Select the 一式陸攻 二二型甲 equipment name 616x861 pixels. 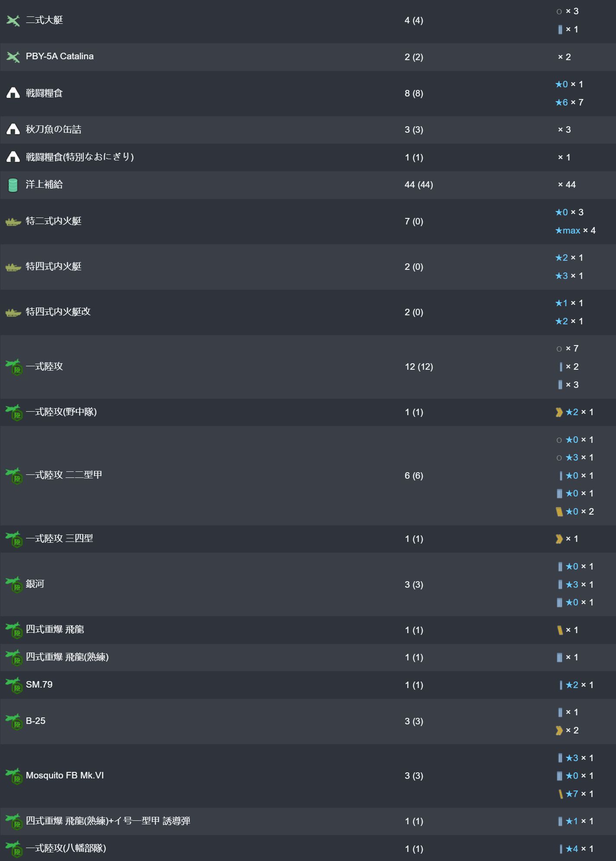click(x=64, y=475)
